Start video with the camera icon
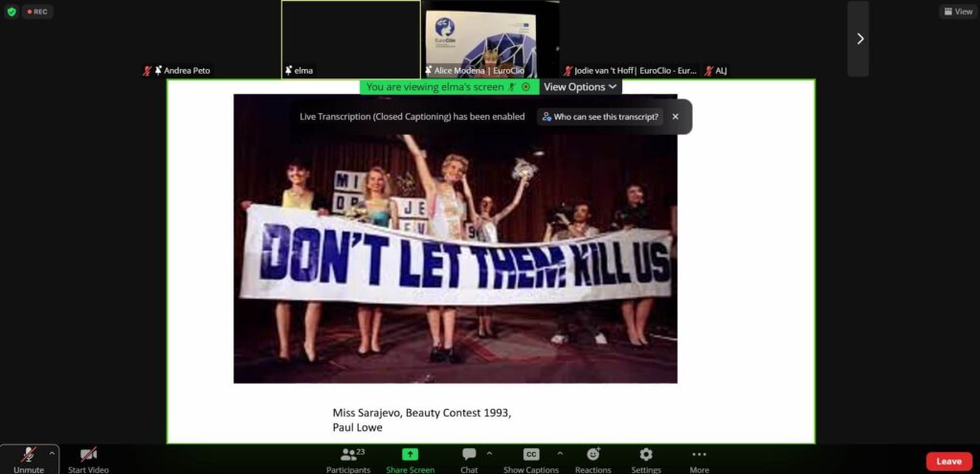 point(88,457)
